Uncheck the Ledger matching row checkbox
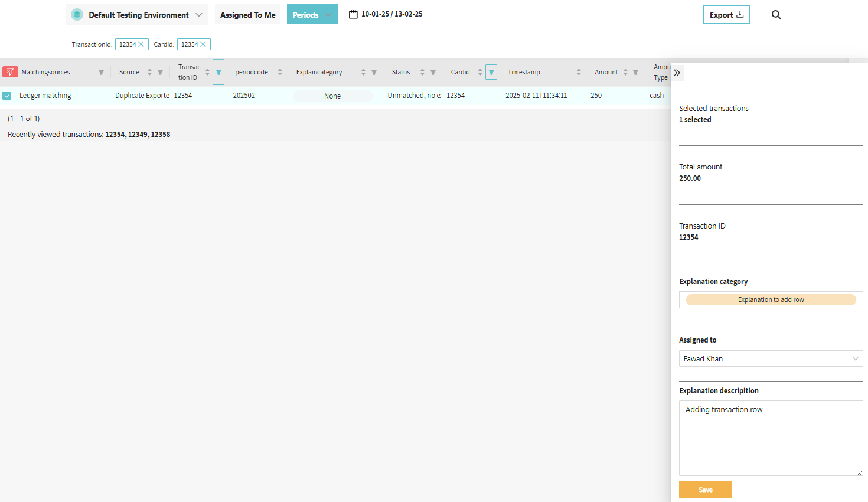This screenshot has width=868, height=502. click(7, 96)
